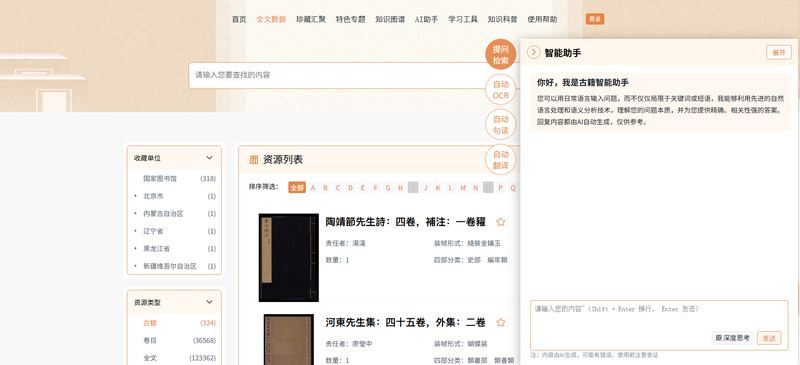The image size is (800, 365).
Task: Click the 资源列表 list icon
Action: pos(254,160)
